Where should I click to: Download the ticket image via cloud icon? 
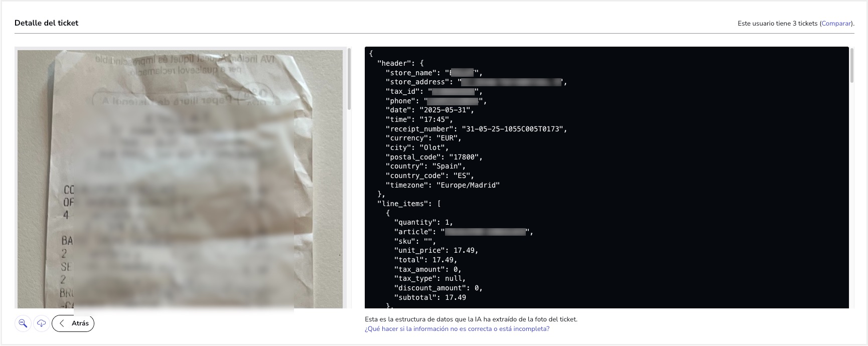tap(41, 323)
